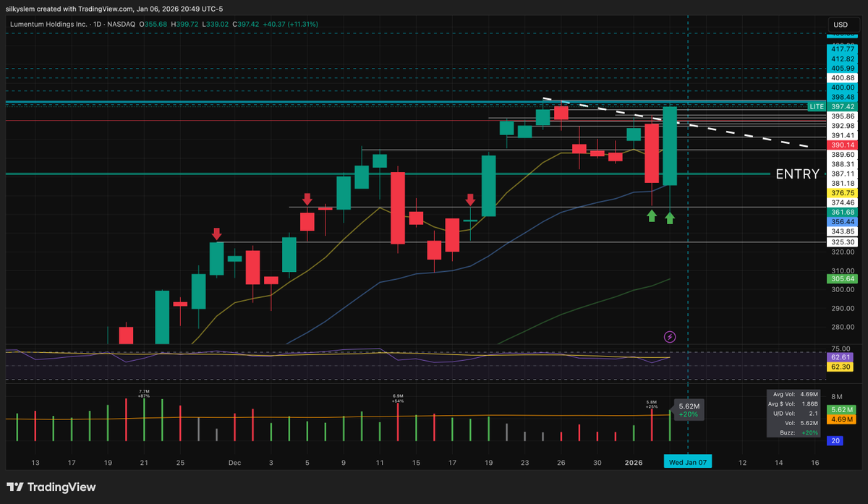Click the Avg $ Vol: 1.86B table row

click(794, 403)
